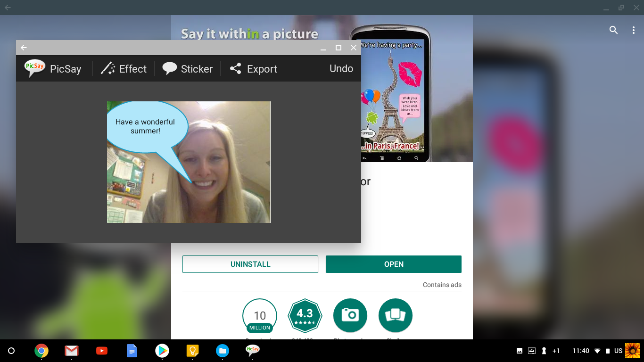Open the Files app from the shelf
This screenshot has width=644, height=362.
(223, 351)
